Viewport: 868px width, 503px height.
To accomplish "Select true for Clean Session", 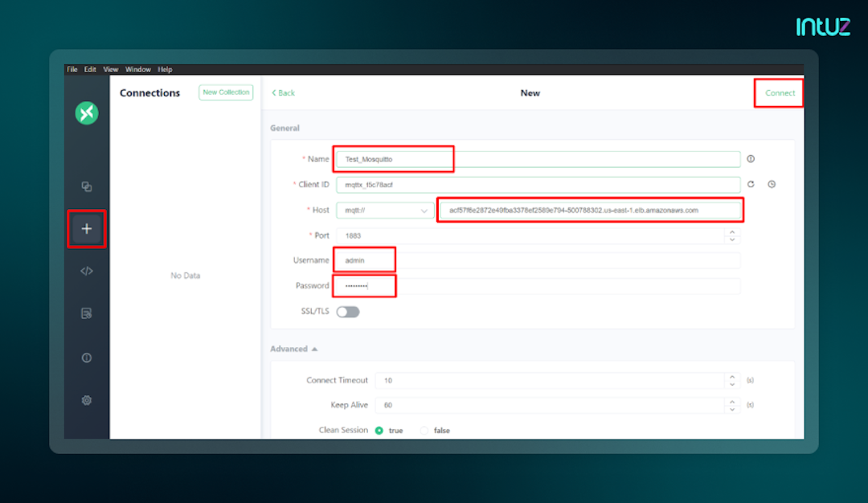I will 378,430.
